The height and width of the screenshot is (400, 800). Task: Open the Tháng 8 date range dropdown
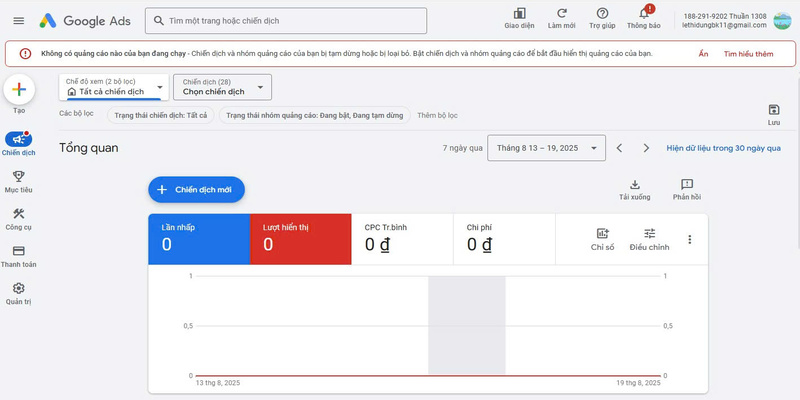546,148
